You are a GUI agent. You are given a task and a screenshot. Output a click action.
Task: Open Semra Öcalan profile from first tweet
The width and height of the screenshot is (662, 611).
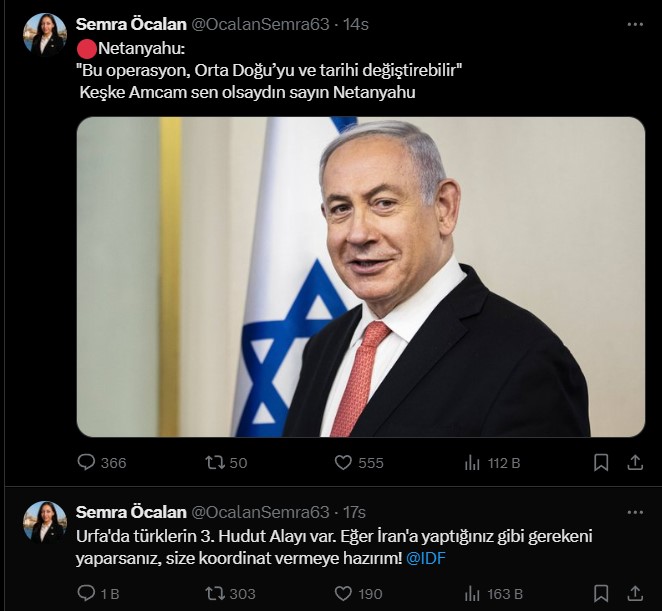(131, 24)
